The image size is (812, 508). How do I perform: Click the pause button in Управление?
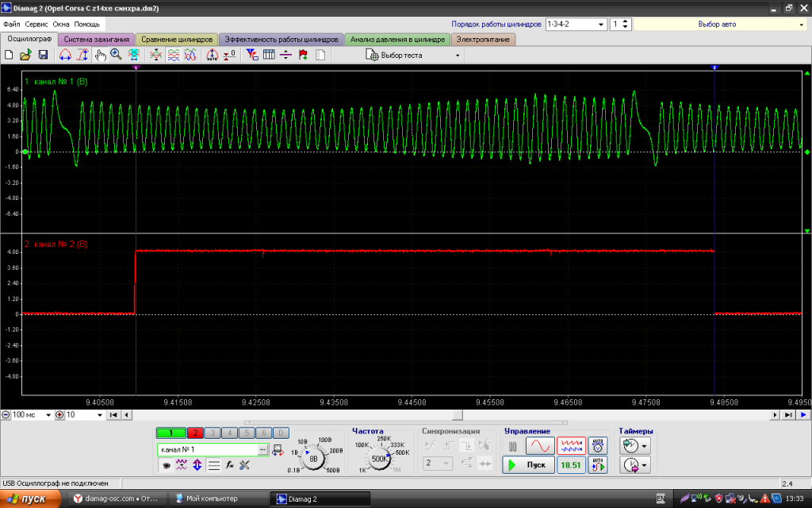[x=513, y=446]
